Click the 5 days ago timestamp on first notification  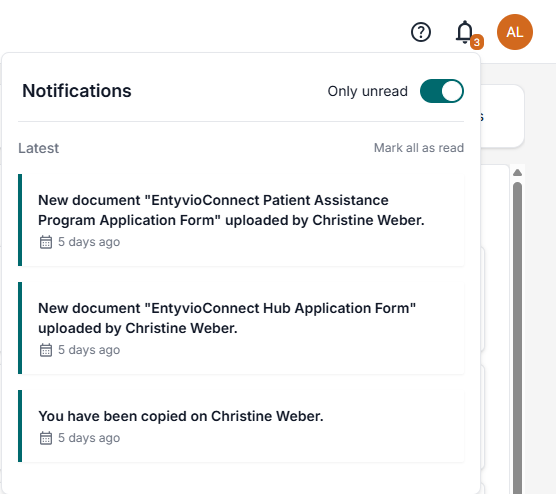(89, 242)
